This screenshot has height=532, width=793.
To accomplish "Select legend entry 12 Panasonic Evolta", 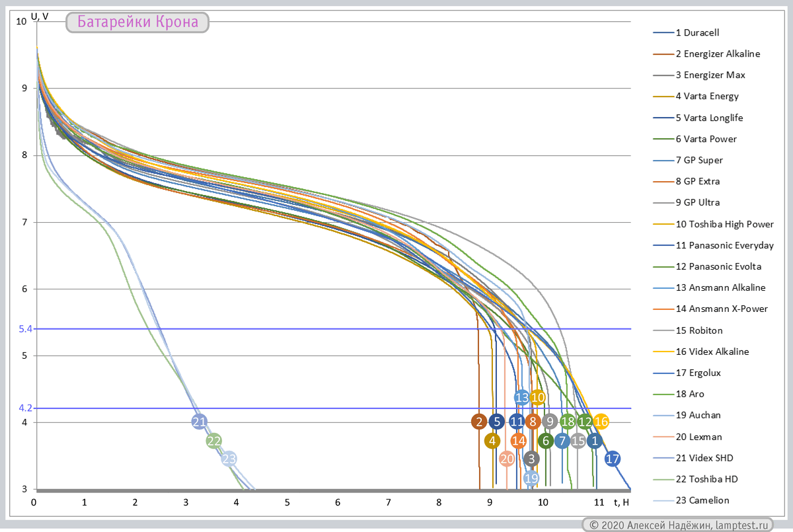I will [707, 266].
